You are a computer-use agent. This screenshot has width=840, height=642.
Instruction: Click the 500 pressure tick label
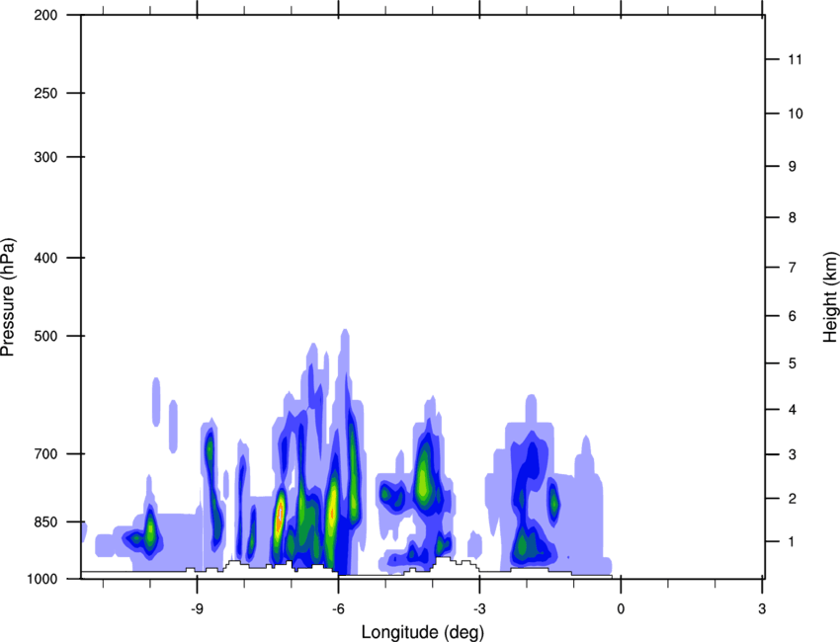click(x=45, y=336)
